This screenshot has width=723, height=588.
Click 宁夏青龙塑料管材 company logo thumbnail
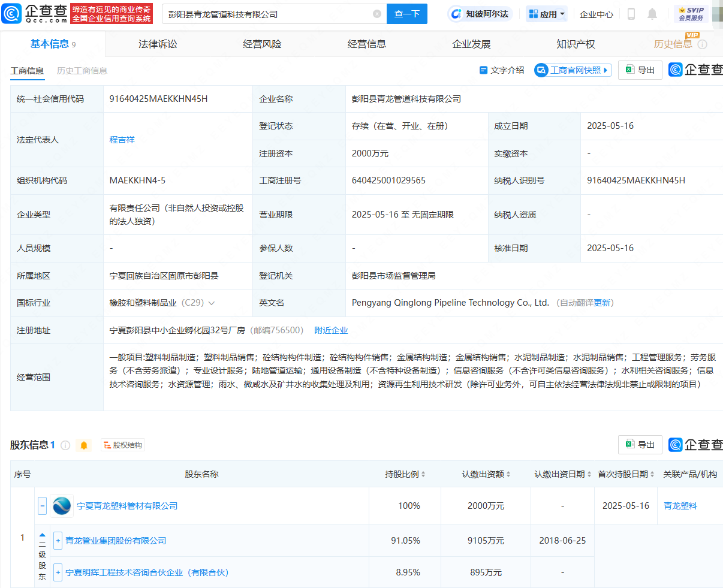pyautogui.click(x=62, y=506)
